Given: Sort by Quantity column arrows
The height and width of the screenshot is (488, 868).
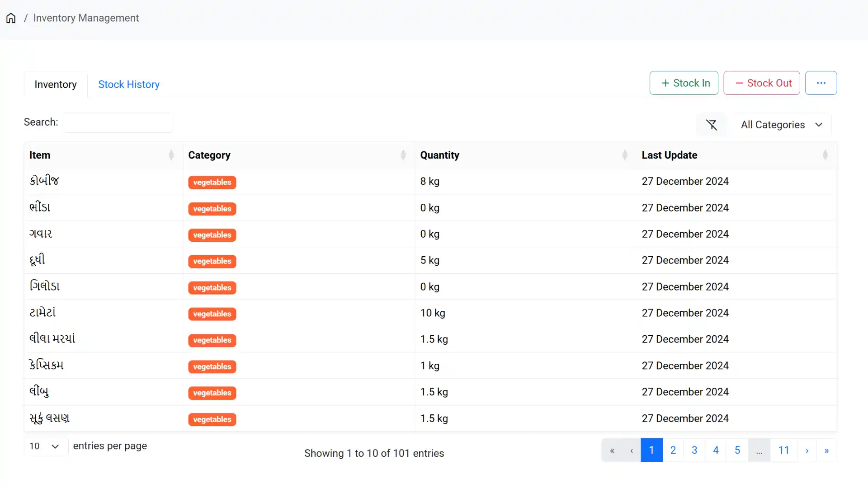Looking at the screenshot, I should pos(624,155).
